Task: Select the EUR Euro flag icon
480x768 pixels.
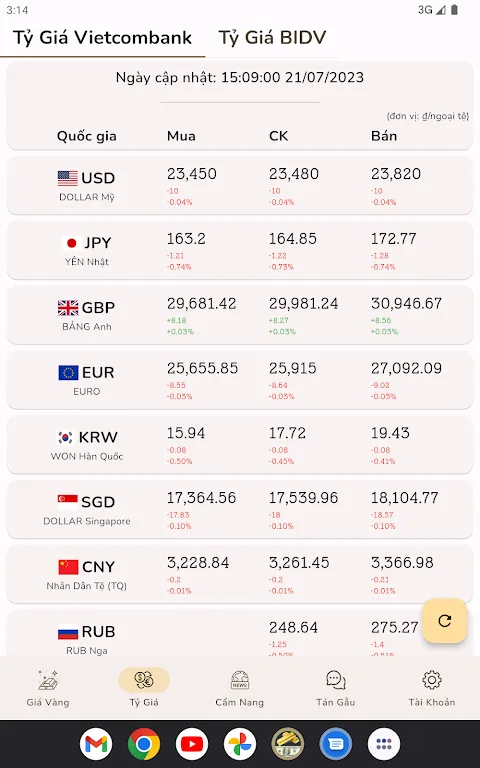Action: coord(68,373)
